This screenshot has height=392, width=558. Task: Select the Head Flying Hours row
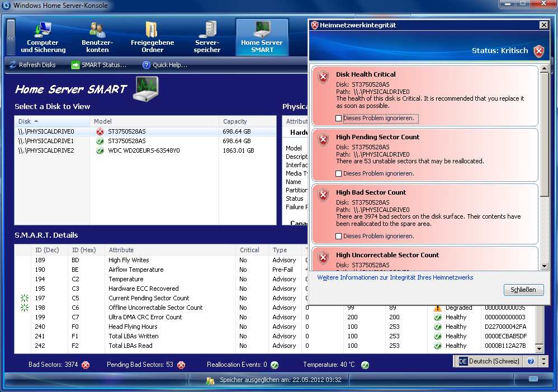[274, 327]
